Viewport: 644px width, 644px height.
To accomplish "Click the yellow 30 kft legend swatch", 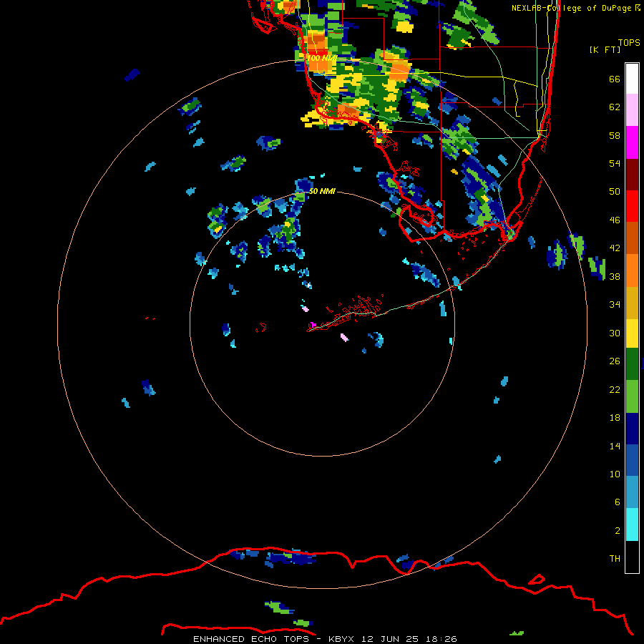I will [632, 333].
